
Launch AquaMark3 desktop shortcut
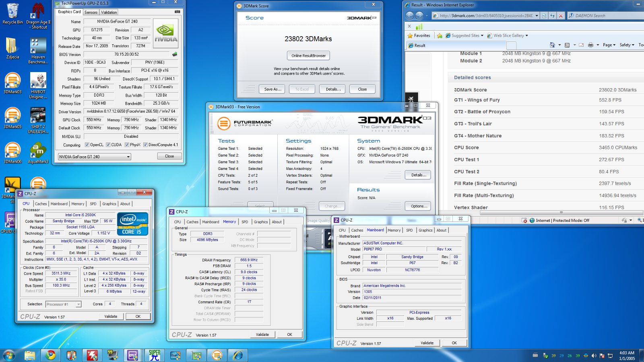coord(38,153)
